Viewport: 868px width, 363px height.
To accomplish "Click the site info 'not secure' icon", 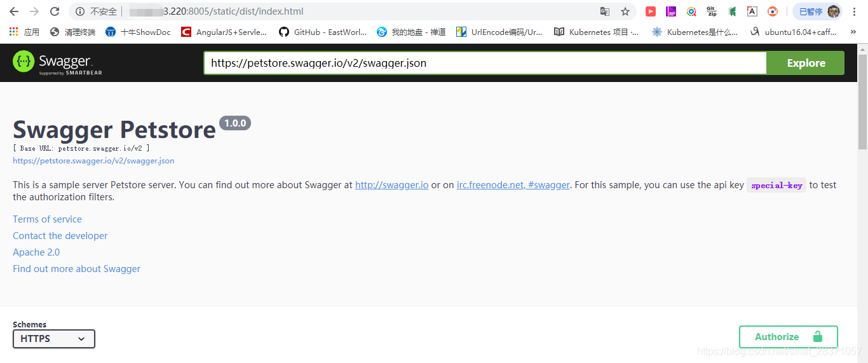I will [80, 11].
